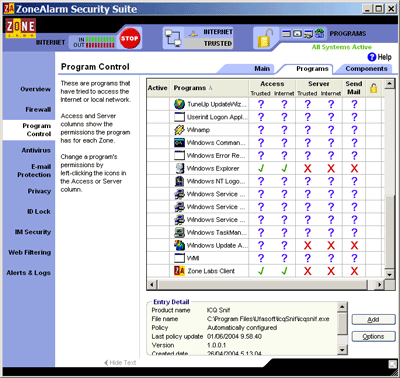
Task: Click the TRUSTED zone label
Action: [x=217, y=44]
